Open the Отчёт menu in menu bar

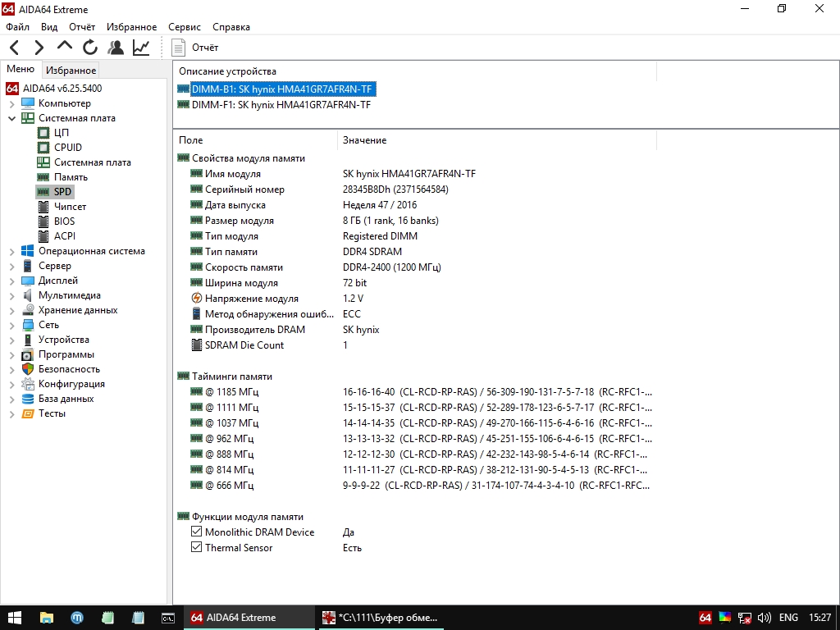(82, 27)
